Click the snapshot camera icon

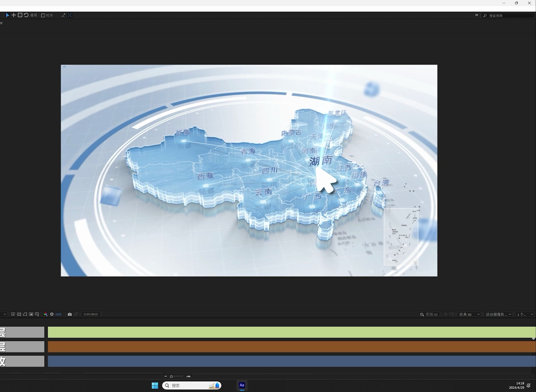pos(70,314)
